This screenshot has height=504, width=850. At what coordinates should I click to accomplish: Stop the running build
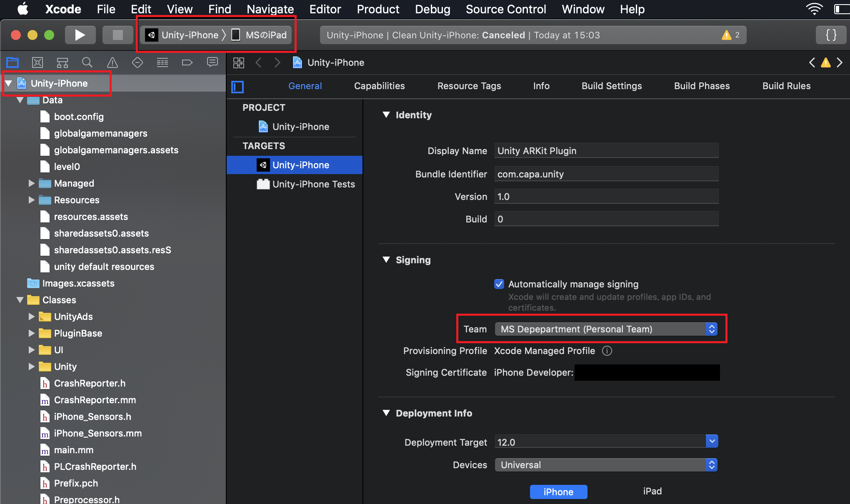(x=118, y=35)
